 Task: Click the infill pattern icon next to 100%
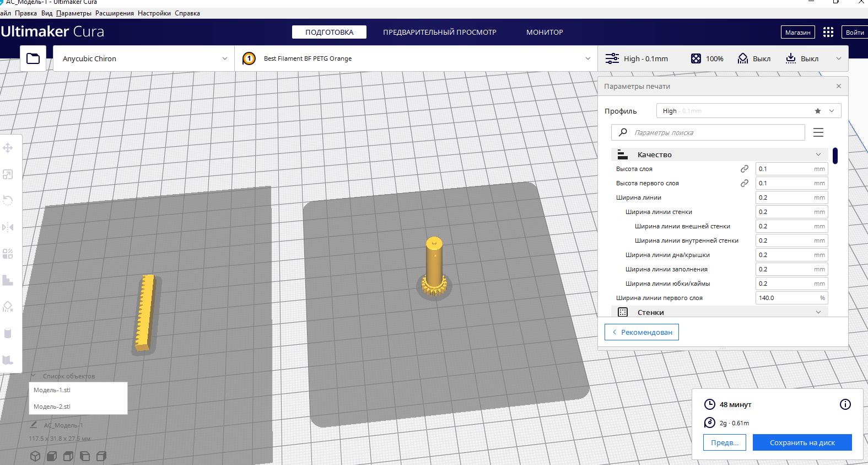(696, 58)
